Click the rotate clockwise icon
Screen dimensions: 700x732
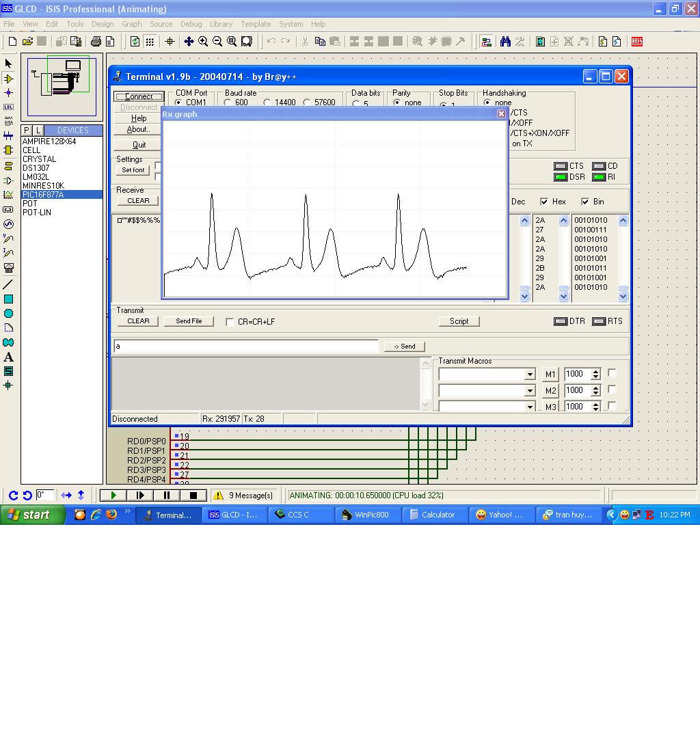[13, 496]
